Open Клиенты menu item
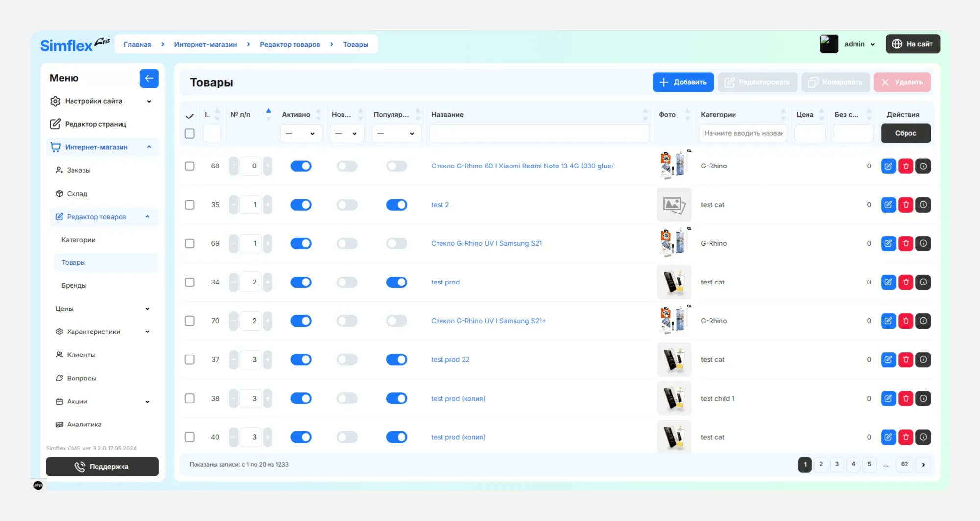The image size is (980, 521). tap(81, 355)
